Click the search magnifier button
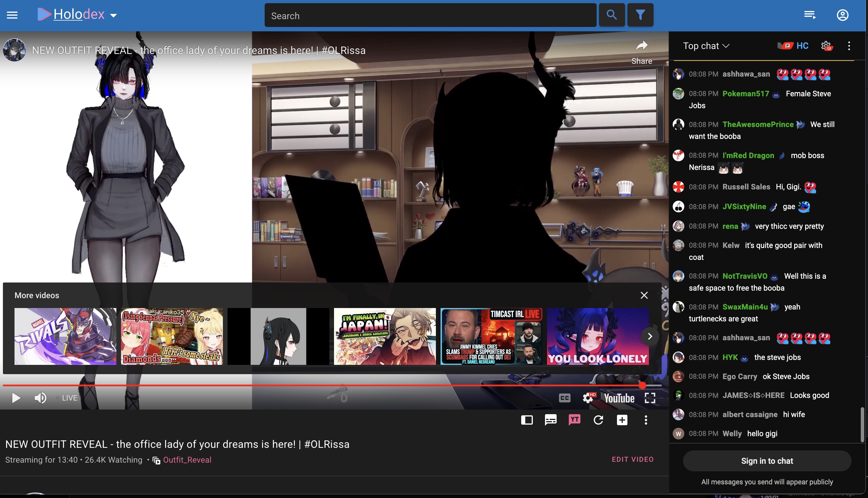 611,15
